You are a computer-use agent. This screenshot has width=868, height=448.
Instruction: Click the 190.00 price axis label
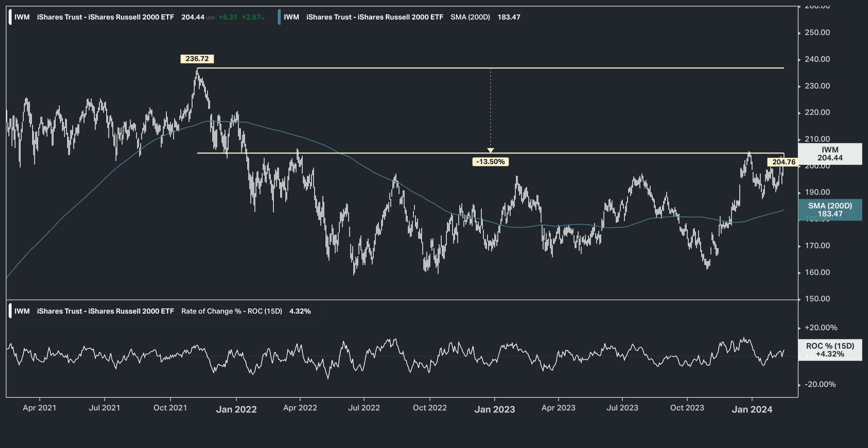(817, 192)
